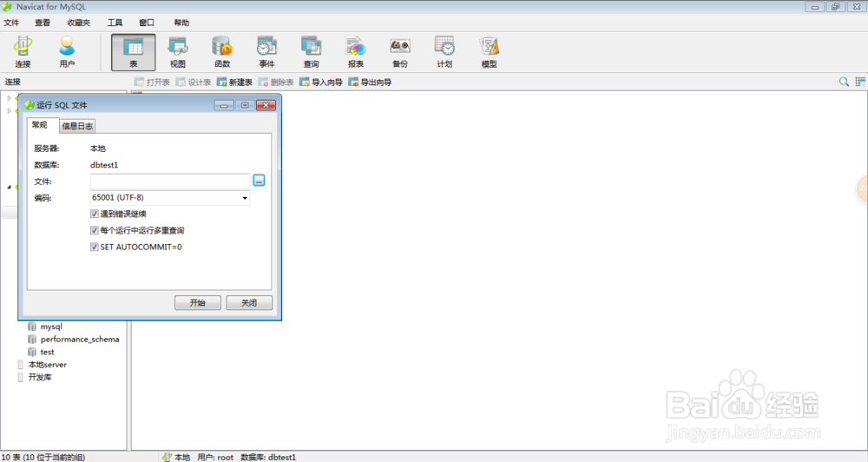Click 删除表 delete table button

click(x=276, y=82)
